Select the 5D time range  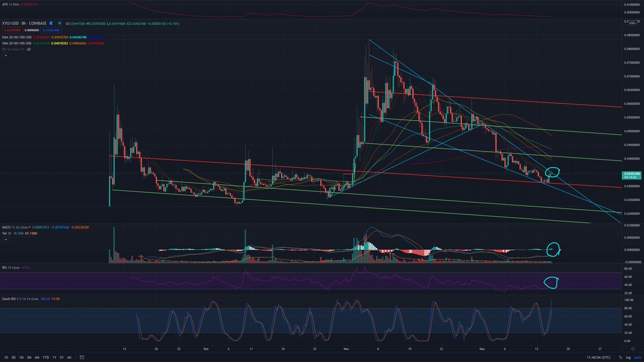pyautogui.click(x=13, y=357)
